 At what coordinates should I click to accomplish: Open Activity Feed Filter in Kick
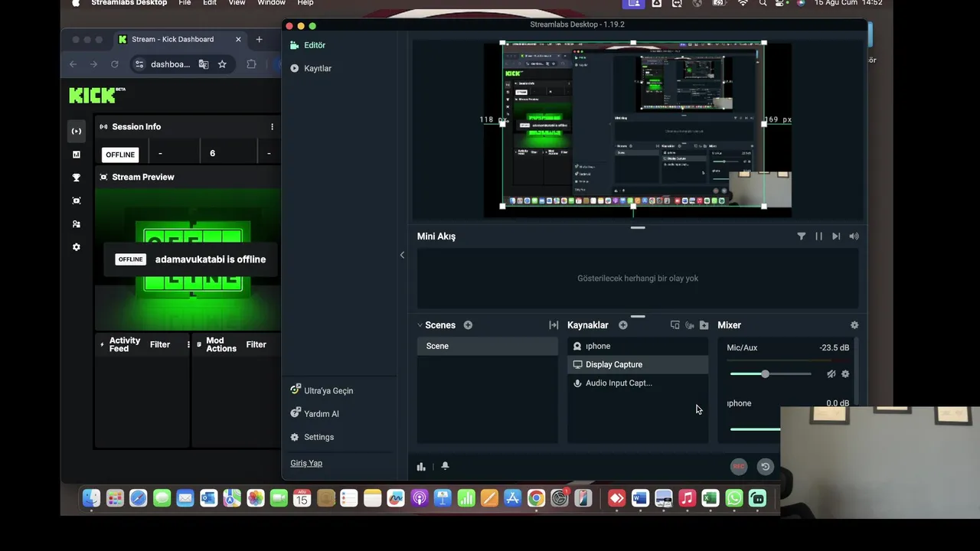point(160,344)
